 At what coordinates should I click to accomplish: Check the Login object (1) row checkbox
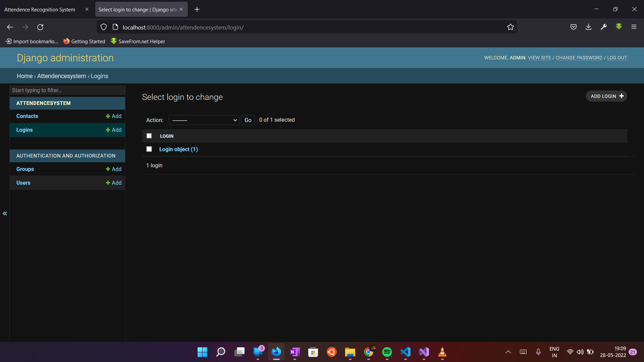pyautogui.click(x=149, y=149)
